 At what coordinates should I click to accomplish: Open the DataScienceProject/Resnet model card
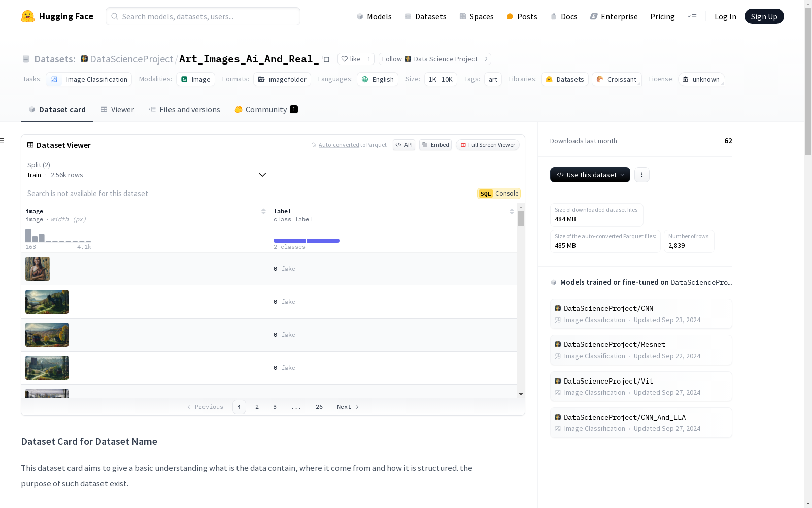click(x=641, y=350)
